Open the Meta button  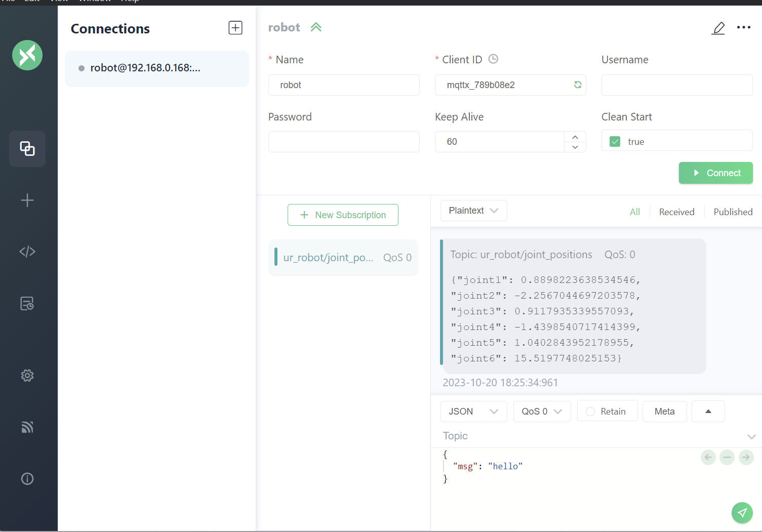pos(665,412)
